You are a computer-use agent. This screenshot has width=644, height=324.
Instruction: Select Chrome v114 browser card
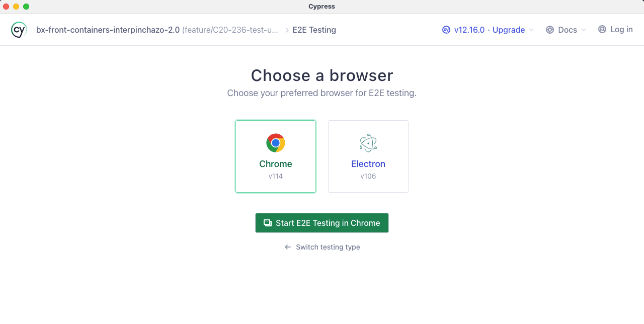click(x=276, y=156)
